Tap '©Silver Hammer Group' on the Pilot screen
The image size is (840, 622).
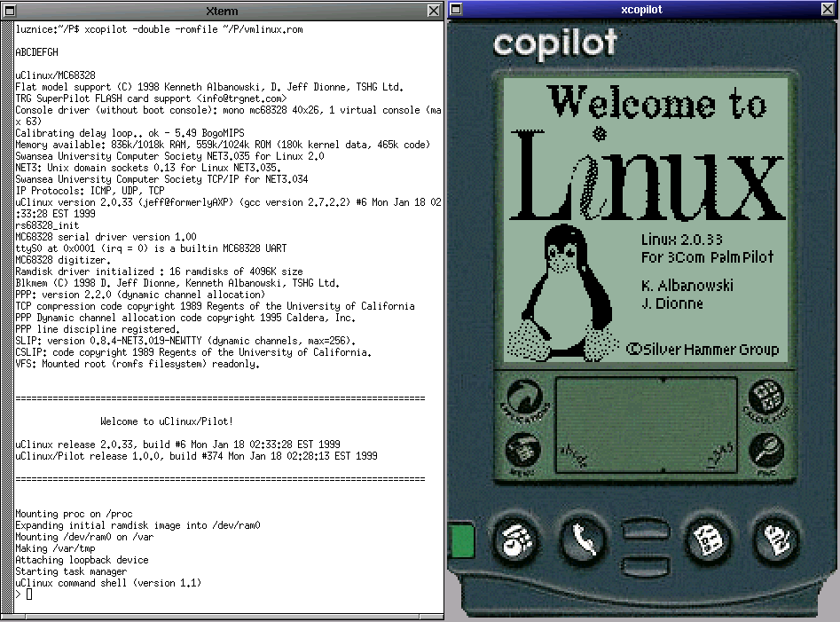click(703, 350)
